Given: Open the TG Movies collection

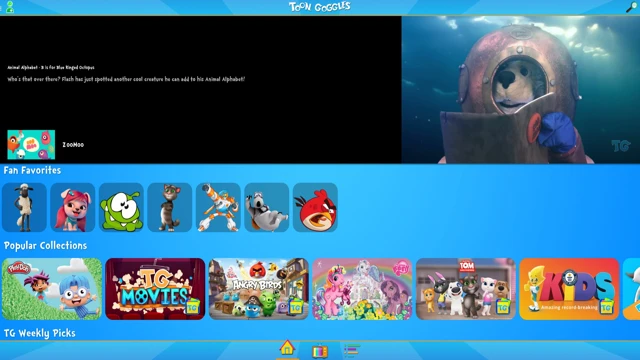Looking at the screenshot, I should coord(155,289).
